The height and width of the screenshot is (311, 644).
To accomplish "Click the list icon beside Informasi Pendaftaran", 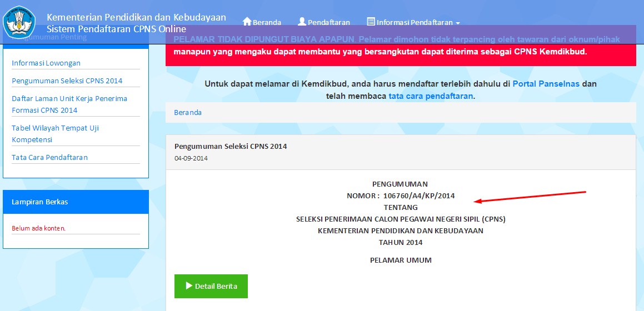I will [x=371, y=21].
